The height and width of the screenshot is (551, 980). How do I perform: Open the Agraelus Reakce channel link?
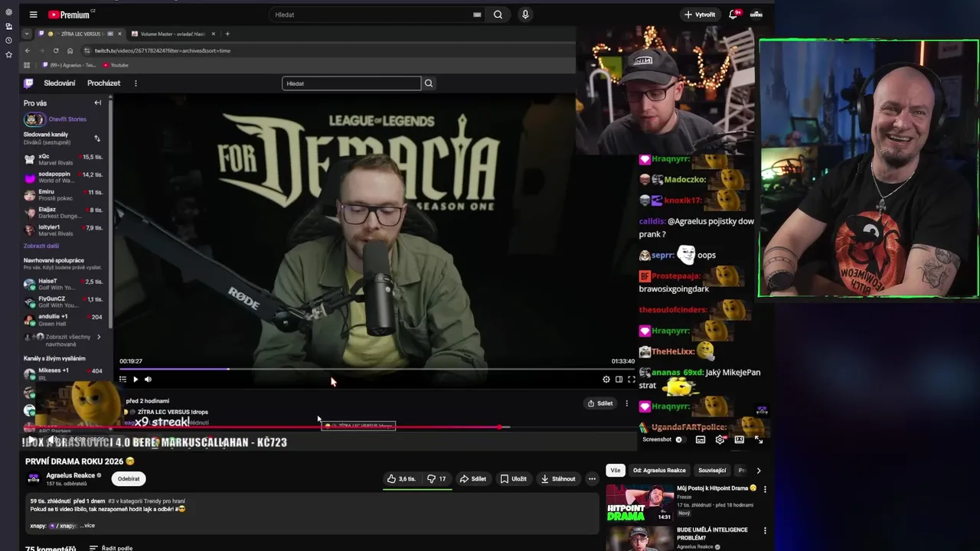pyautogui.click(x=70, y=475)
